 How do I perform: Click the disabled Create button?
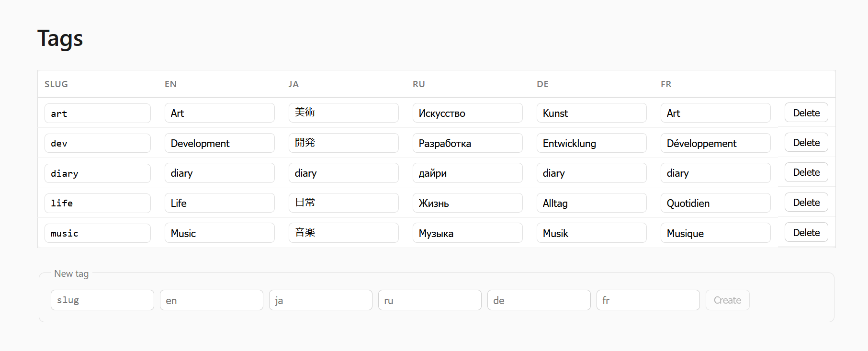point(727,300)
